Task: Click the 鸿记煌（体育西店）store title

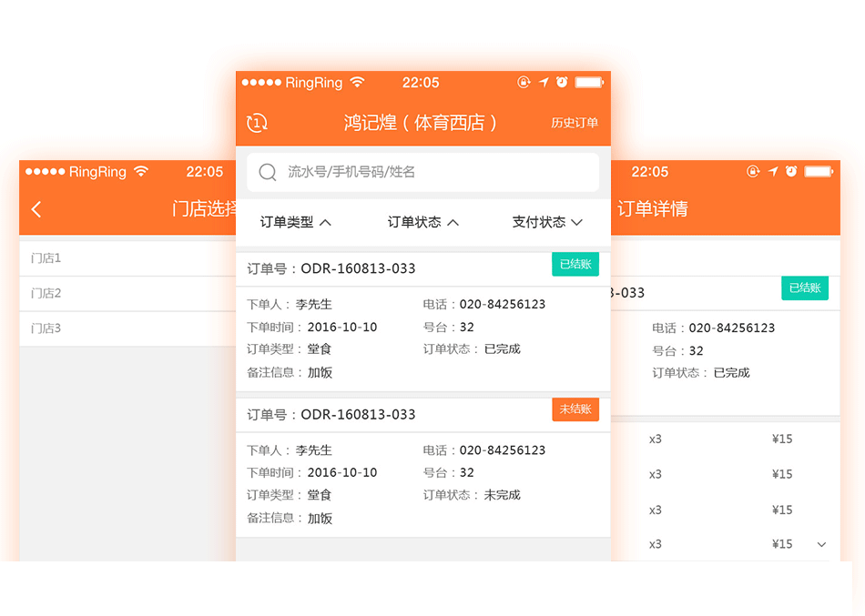Action: [421, 123]
